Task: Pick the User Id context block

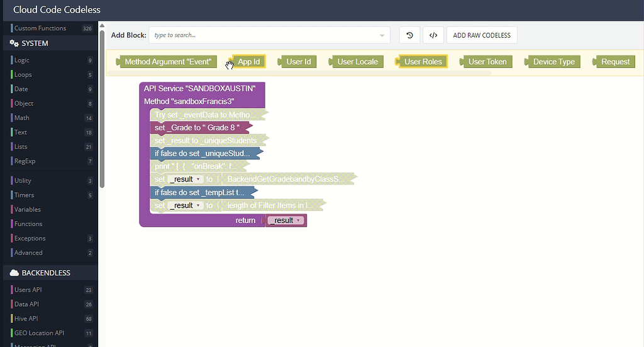Action: point(297,62)
